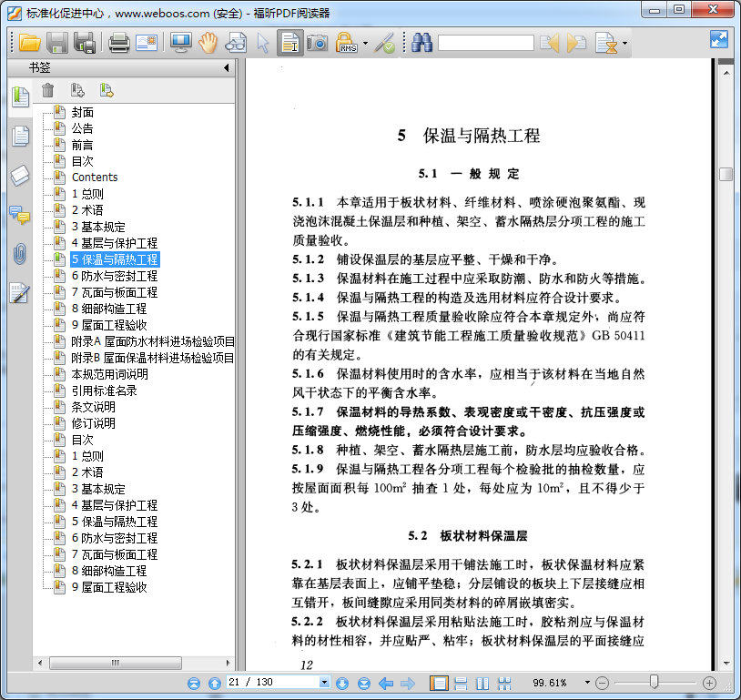Click the zoom in plus button
741x700 pixels.
tap(709, 683)
